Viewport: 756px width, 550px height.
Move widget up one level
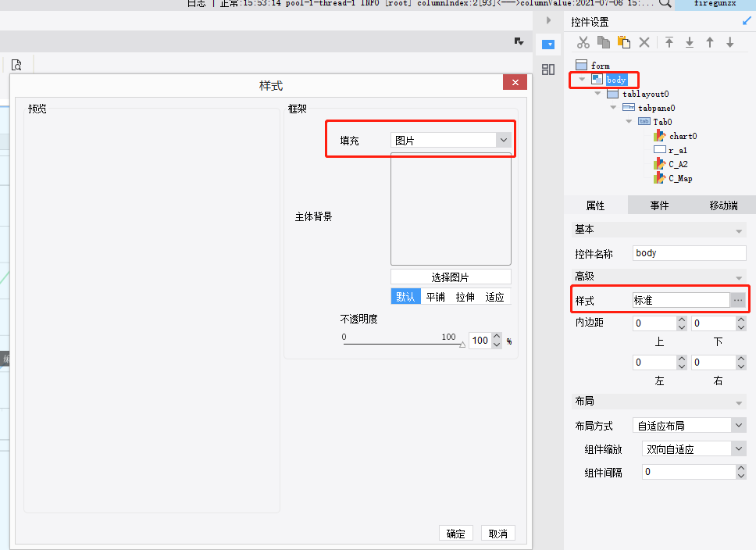710,42
